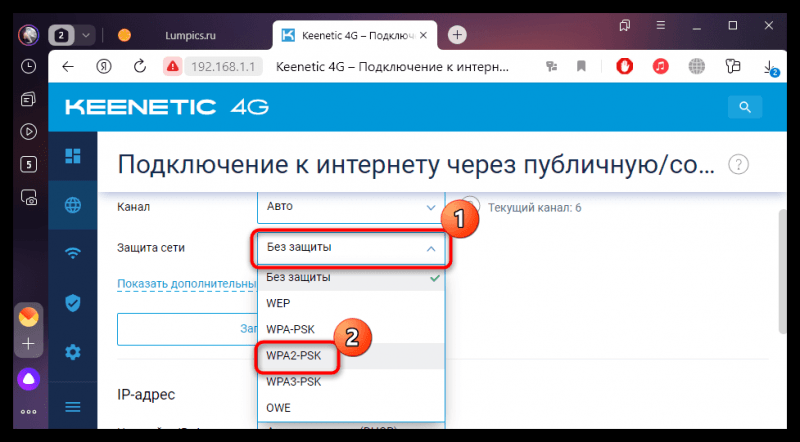Choose WPA3-PSK from the protection list

click(351, 382)
